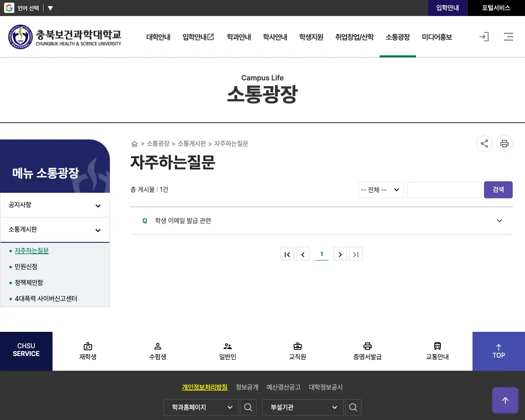Open the login icon in header

(x=484, y=37)
